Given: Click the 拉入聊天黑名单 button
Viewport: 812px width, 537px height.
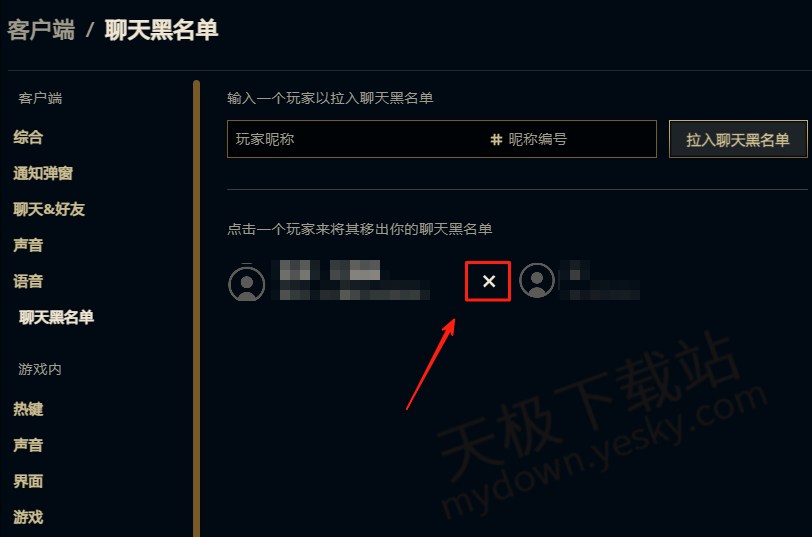Looking at the screenshot, I should coord(738,139).
